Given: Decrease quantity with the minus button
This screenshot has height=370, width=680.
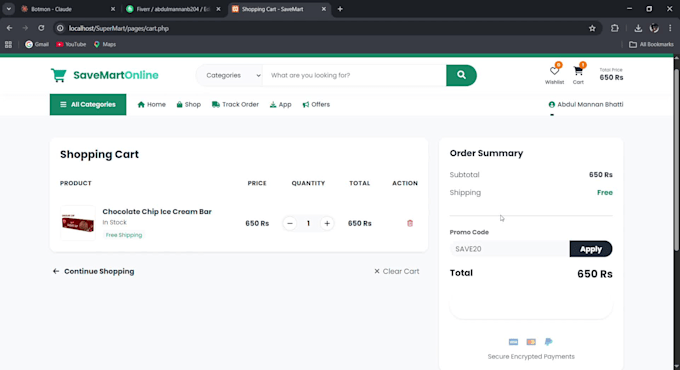Looking at the screenshot, I should click(x=290, y=223).
